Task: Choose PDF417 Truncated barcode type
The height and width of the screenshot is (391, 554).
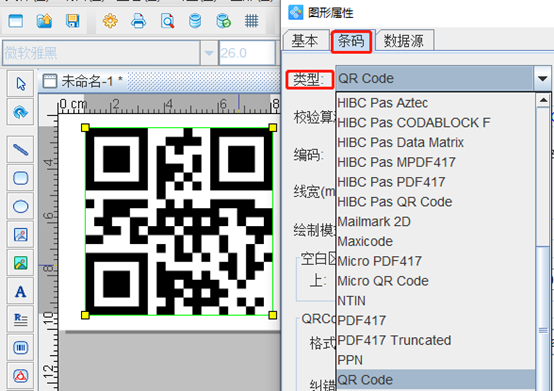Action: (435, 340)
